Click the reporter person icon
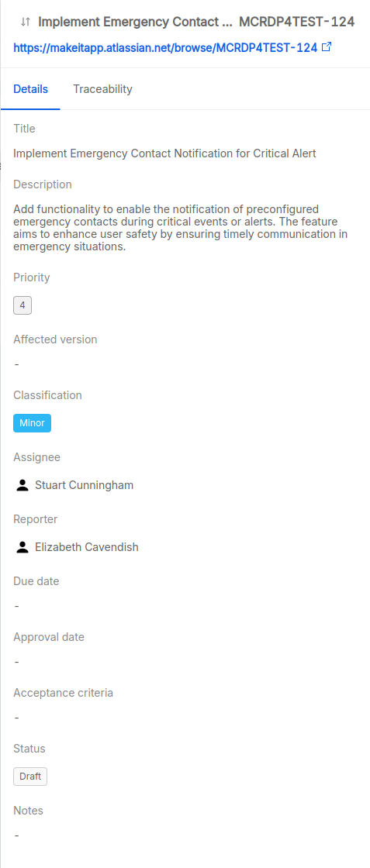Viewport: 370px width, 868px height. click(22, 547)
